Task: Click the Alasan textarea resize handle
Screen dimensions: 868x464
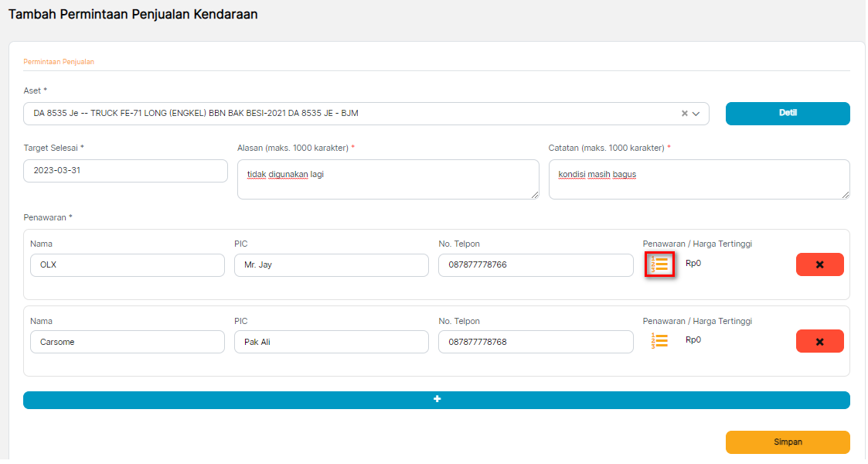Action: pos(535,195)
